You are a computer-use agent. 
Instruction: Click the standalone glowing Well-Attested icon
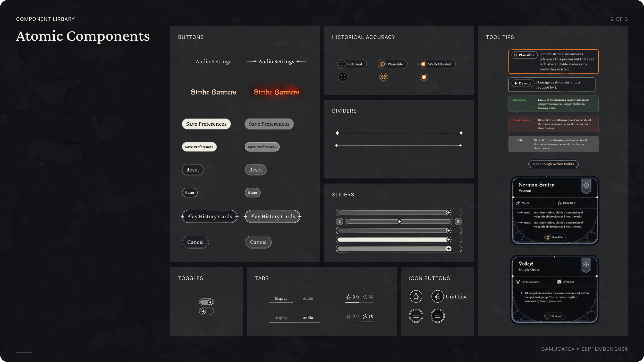pyautogui.click(x=424, y=77)
